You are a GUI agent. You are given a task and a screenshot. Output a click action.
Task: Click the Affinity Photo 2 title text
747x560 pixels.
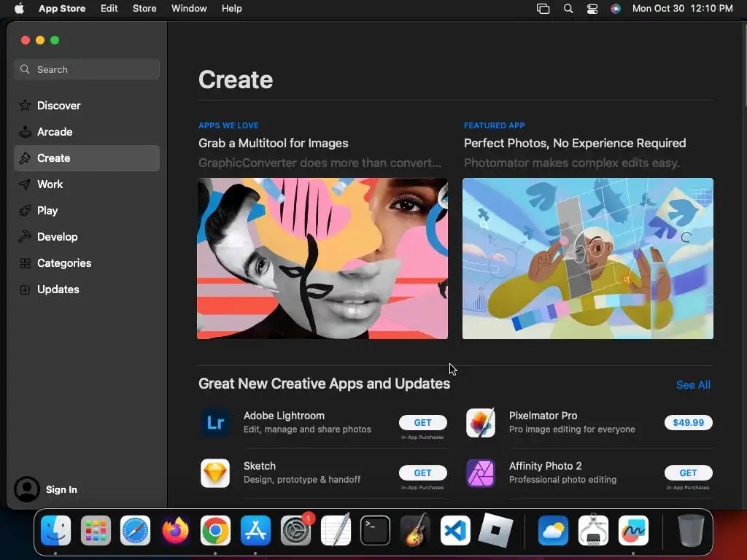(x=546, y=466)
